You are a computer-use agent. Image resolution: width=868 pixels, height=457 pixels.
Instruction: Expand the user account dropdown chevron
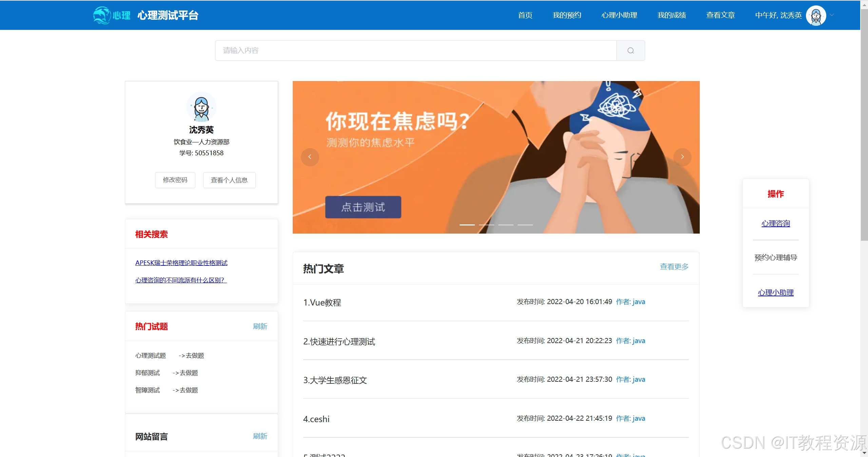pos(832,15)
